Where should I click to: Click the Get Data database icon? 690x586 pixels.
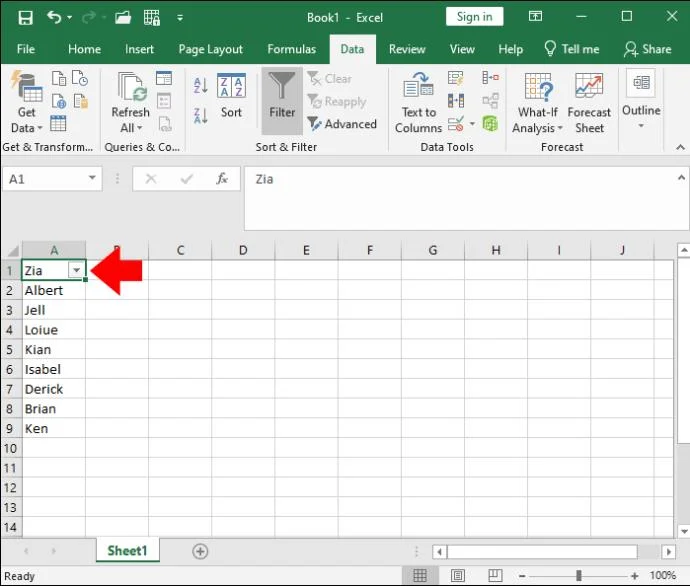pyautogui.click(x=26, y=86)
